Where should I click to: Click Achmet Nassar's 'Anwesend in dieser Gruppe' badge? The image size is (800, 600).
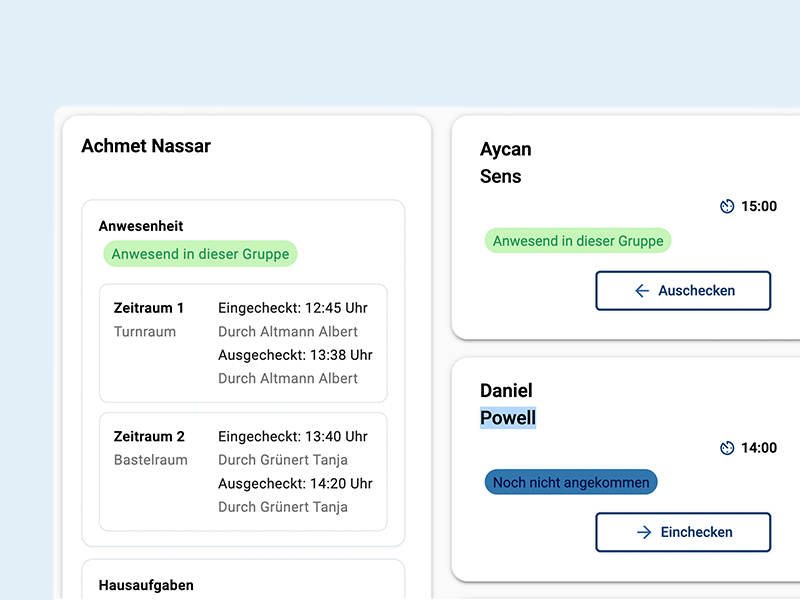pos(200,254)
